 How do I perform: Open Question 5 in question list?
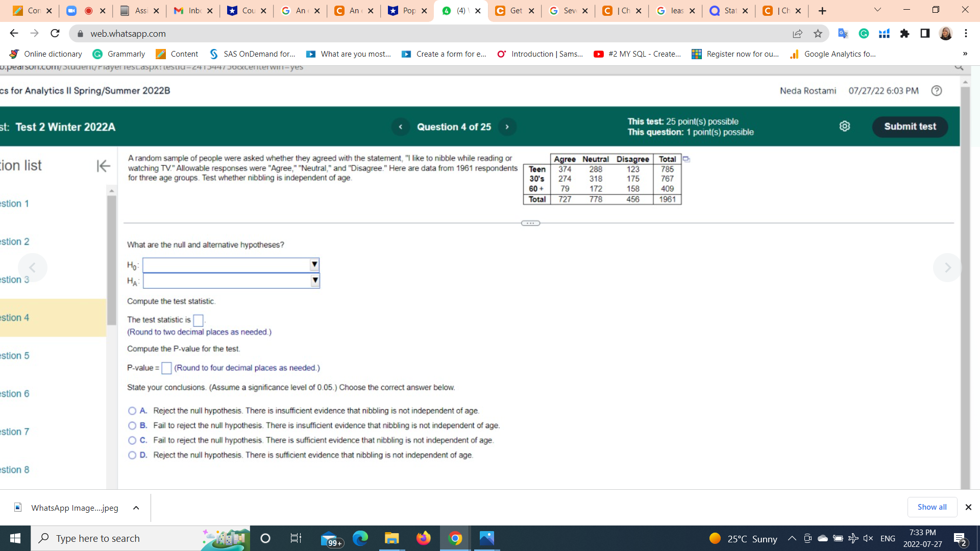[15, 356]
